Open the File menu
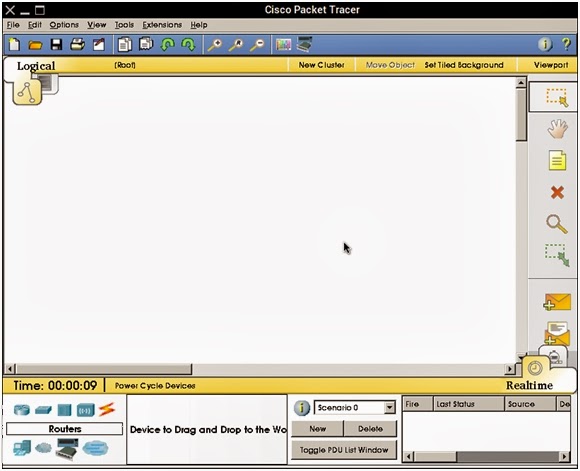Image resolution: width=580 pixels, height=471 pixels. click(x=13, y=25)
